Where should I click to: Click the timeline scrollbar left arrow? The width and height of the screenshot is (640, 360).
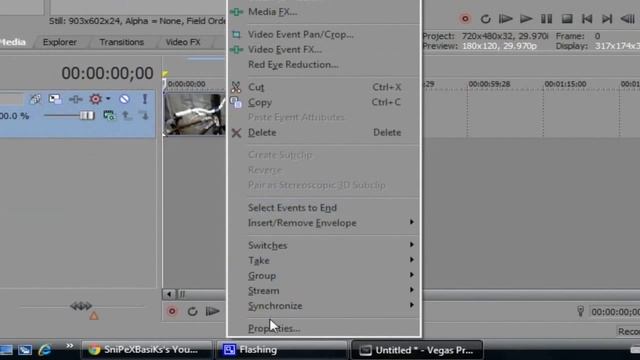pyautogui.click(x=169, y=294)
